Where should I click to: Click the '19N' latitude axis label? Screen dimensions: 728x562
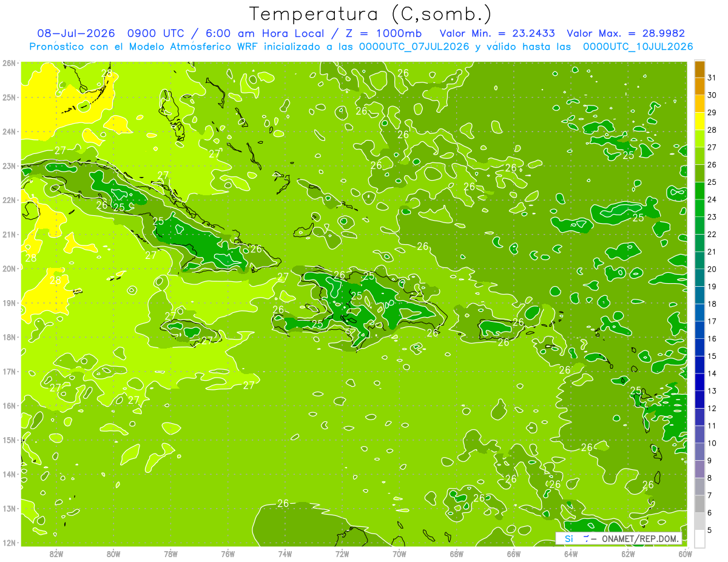point(9,303)
